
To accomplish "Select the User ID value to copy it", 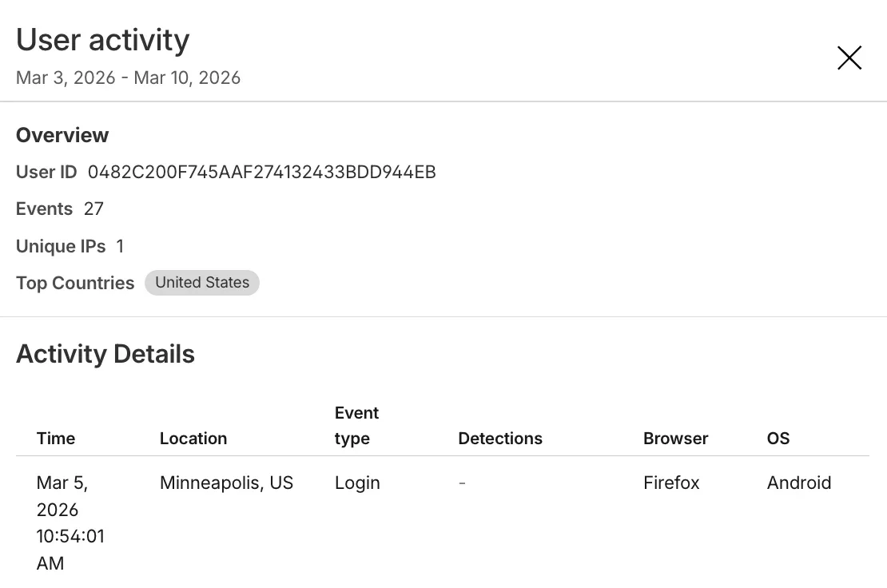I will click(262, 172).
